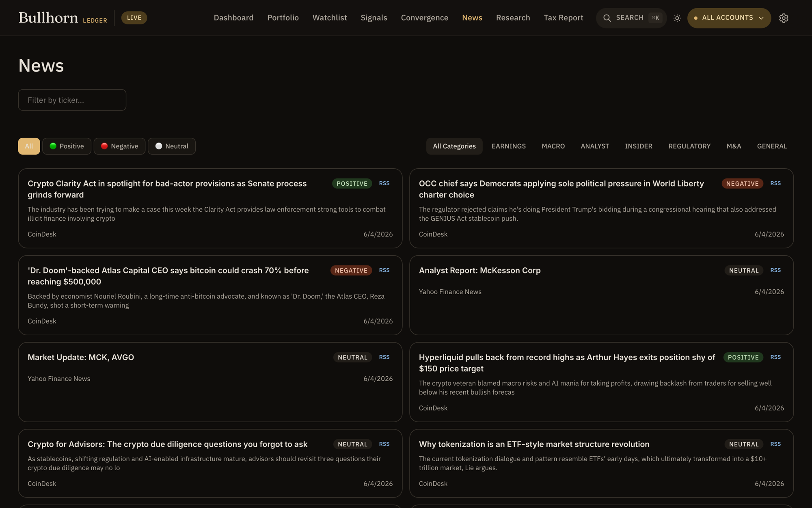
Task: Click the Bullhorn Ledger logo
Action: [x=63, y=18]
